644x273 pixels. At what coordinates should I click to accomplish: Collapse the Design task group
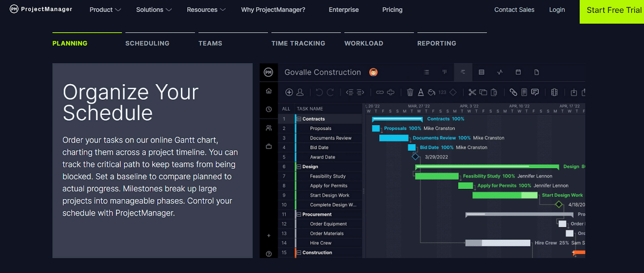(299, 167)
